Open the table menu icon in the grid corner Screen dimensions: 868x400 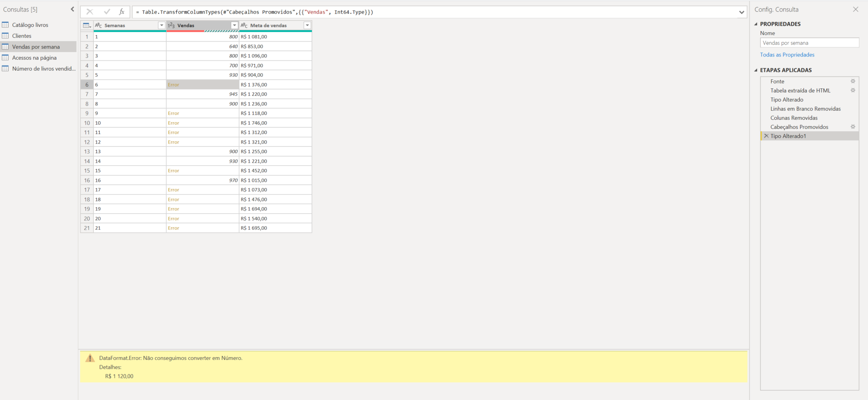pos(86,26)
